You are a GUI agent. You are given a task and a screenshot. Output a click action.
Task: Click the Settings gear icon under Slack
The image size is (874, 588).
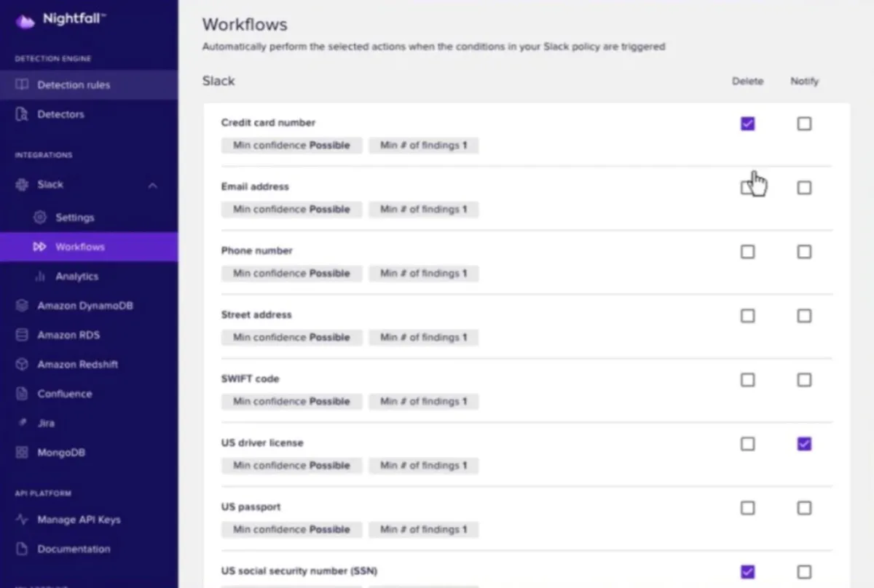[x=40, y=218]
